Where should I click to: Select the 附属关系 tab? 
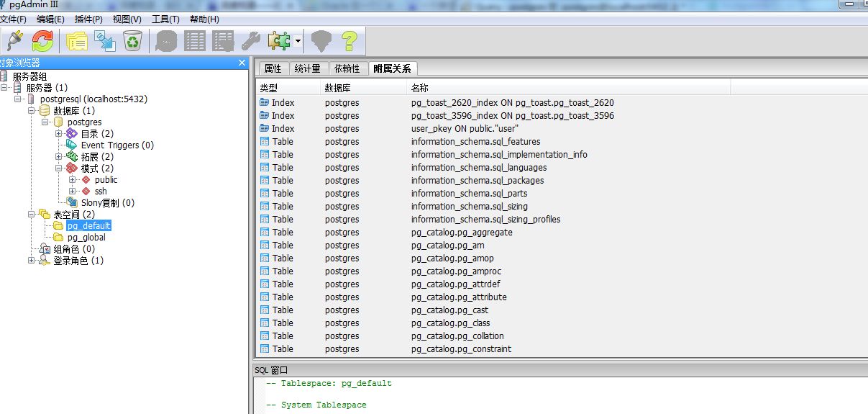coord(392,68)
